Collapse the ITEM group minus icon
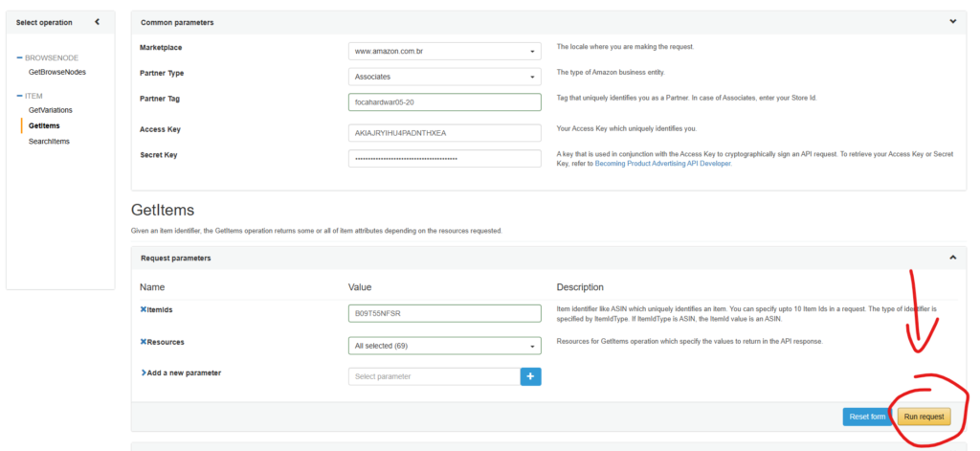The image size is (980, 451). point(19,96)
